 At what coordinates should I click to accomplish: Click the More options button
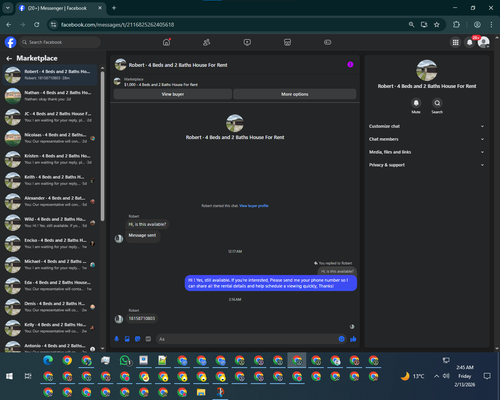point(295,94)
